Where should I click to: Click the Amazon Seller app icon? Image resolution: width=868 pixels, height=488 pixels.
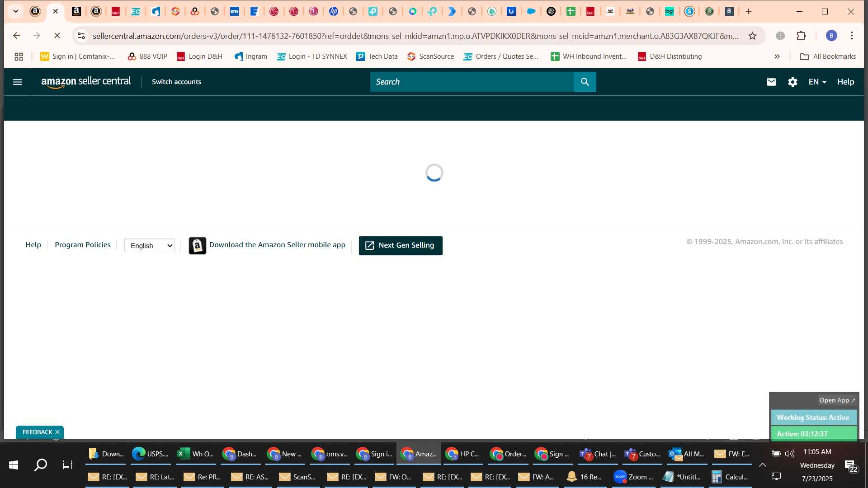point(197,245)
